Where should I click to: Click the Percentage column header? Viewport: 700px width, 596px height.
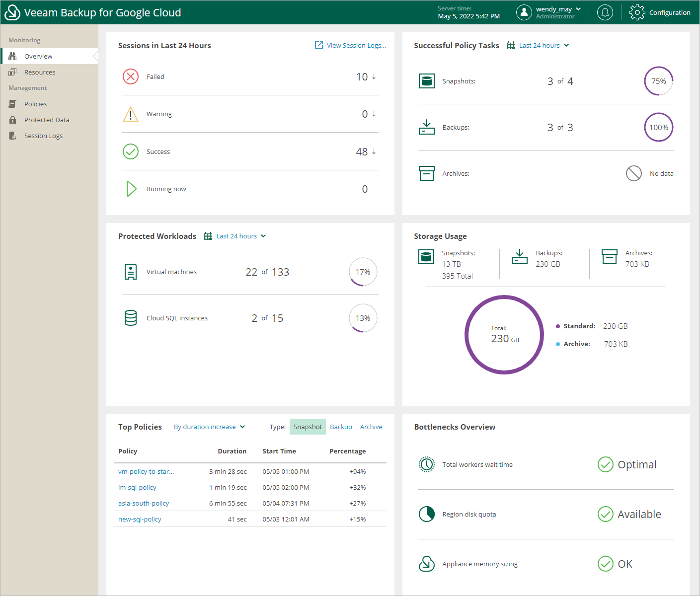coord(348,451)
